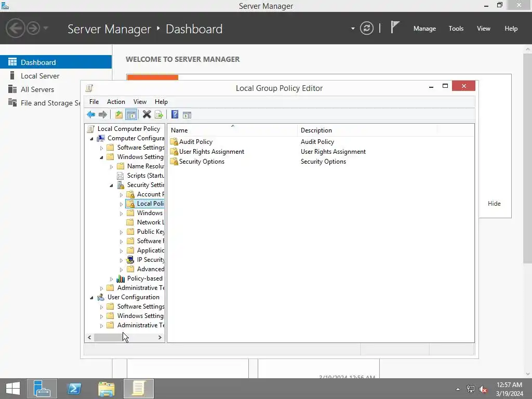The height and width of the screenshot is (399, 532).
Task: Select Network List Manager Policies node
Action: [150, 222]
